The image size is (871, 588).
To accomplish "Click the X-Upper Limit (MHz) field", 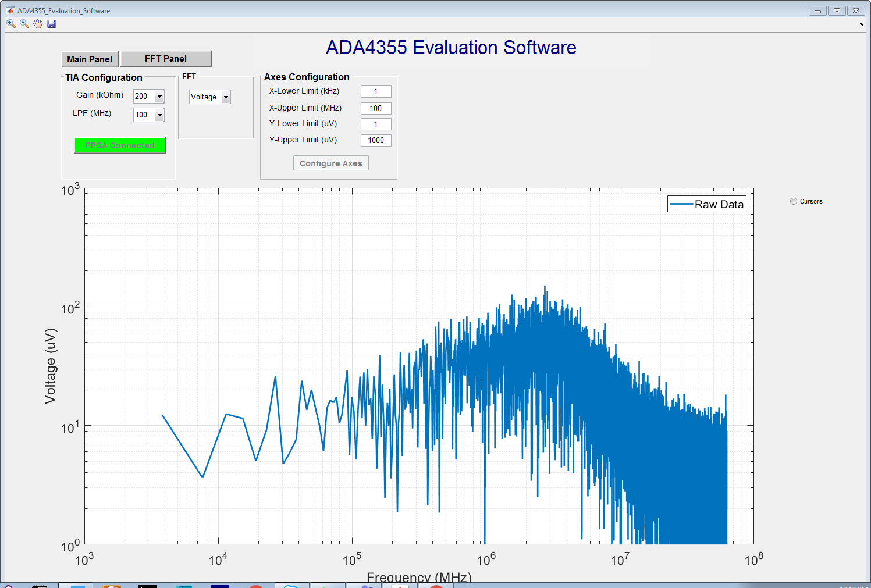I will coord(376,108).
